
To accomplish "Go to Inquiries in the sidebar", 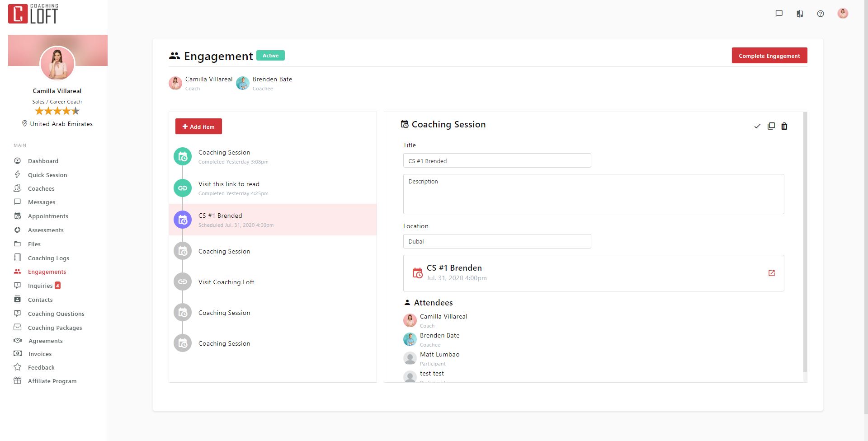I will pos(40,286).
